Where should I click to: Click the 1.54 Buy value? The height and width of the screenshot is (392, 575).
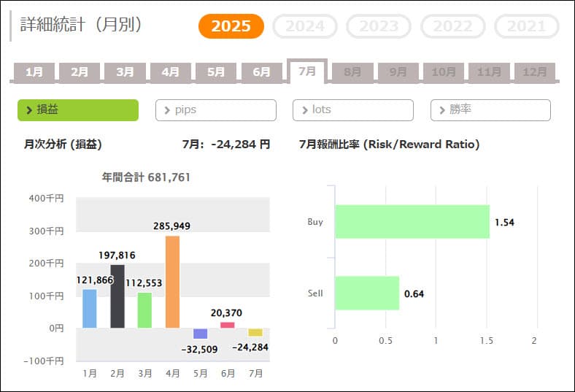[505, 222]
